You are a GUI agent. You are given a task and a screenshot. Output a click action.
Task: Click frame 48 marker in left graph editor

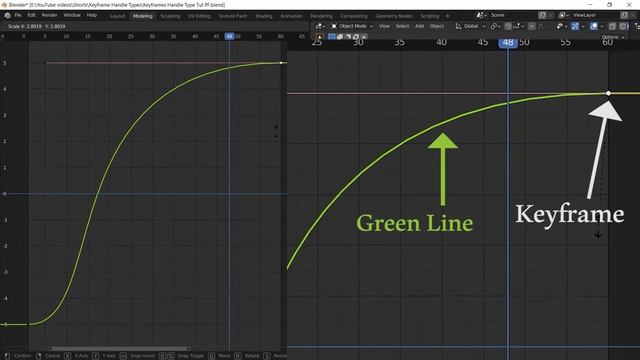[229, 36]
